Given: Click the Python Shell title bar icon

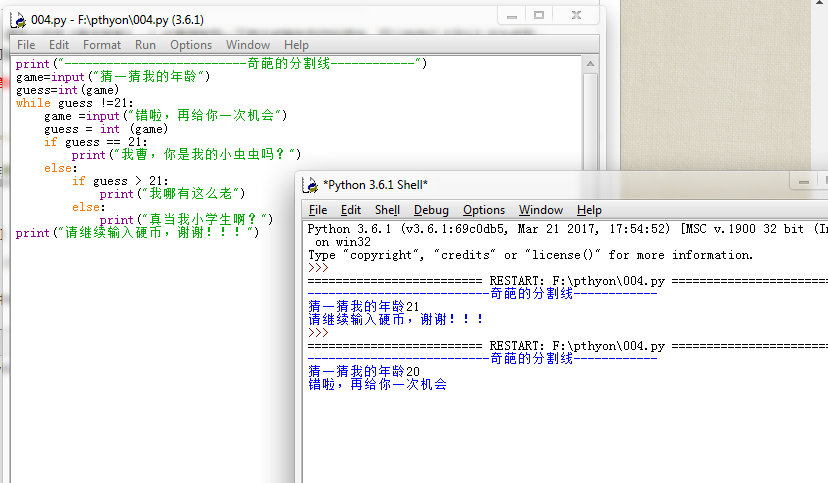Looking at the screenshot, I should click(x=310, y=185).
